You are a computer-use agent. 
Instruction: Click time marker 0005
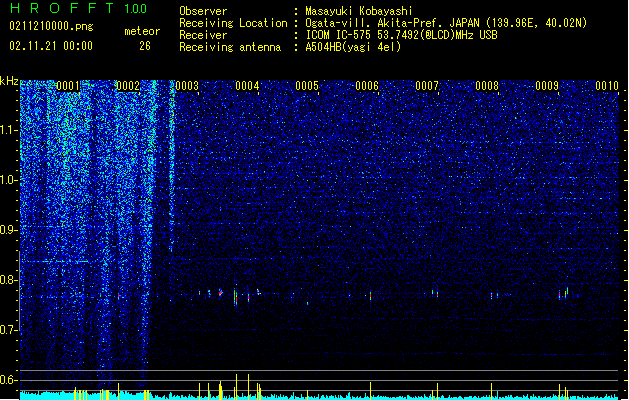click(307, 86)
